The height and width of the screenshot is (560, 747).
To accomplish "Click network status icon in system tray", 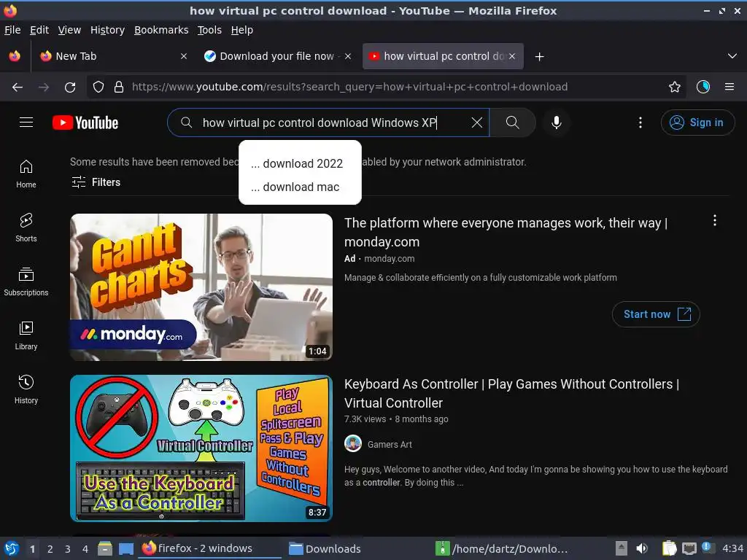I will [x=689, y=548].
